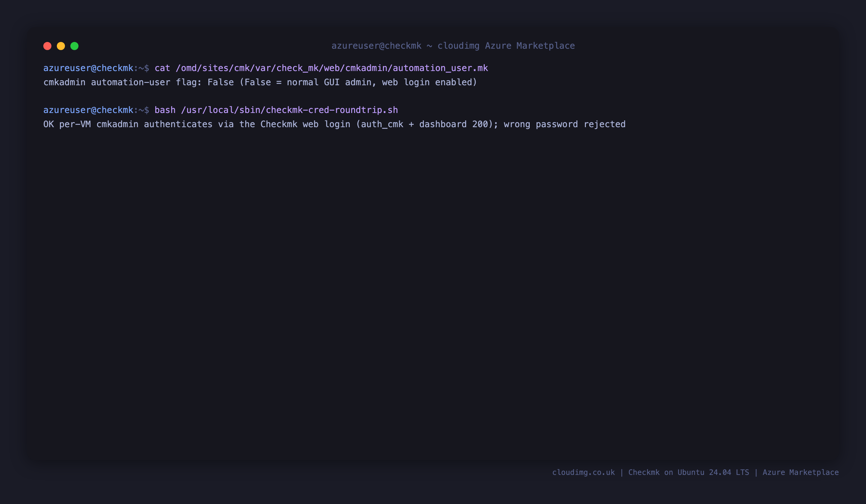
Task: Click the footer text 'cloudimg.co.uk | Checkmk on Ubuntu 24.04 LTS'
Action: [x=651, y=473]
